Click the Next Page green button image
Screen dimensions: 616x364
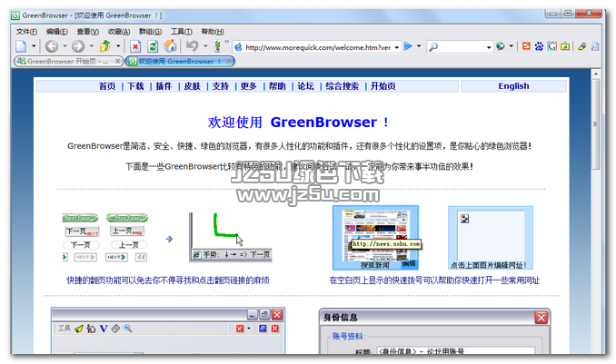point(80,218)
